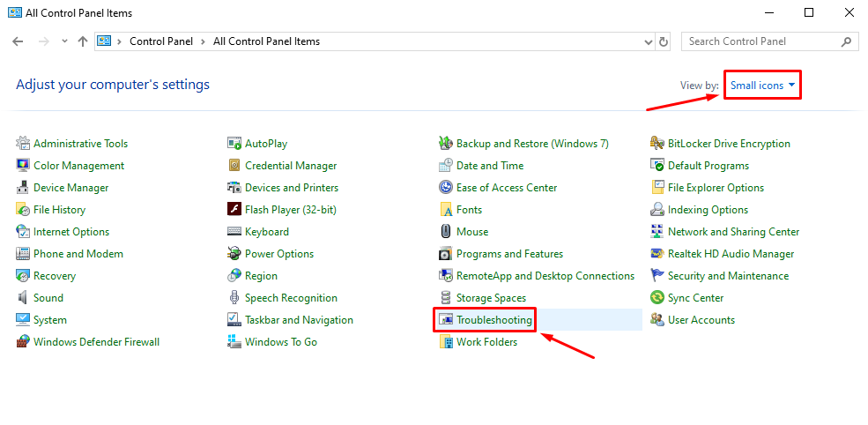Click the Search Control Panel field
868x425 pixels.
click(x=770, y=41)
